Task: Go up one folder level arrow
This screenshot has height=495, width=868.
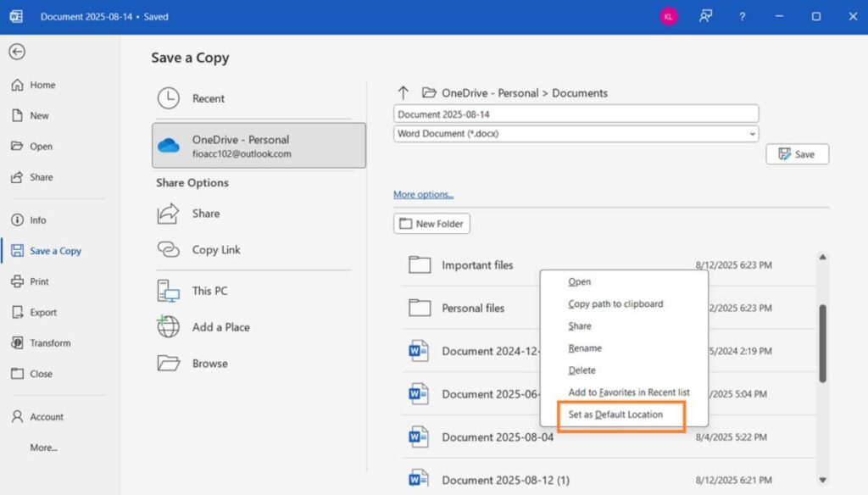Action: click(x=403, y=92)
